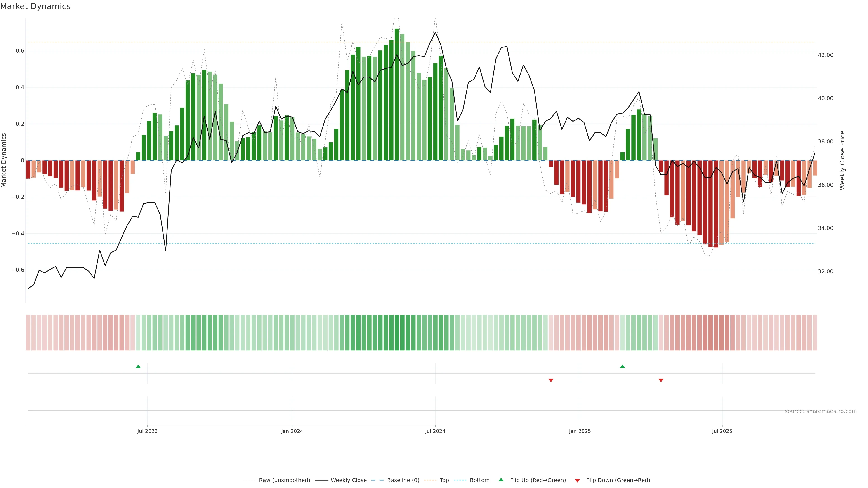Image resolution: width=868 pixels, height=488 pixels.
Task: Toggle the Bottom legend entry
Action: point(479,480)
